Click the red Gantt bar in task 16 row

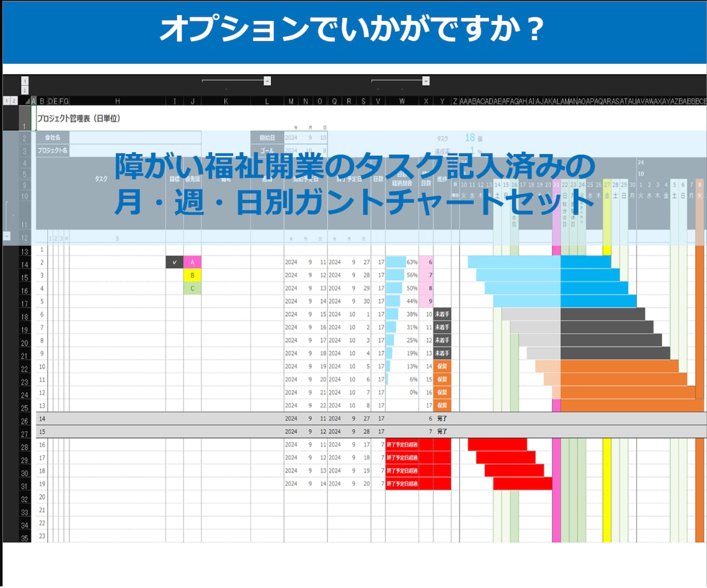(498, 444)
